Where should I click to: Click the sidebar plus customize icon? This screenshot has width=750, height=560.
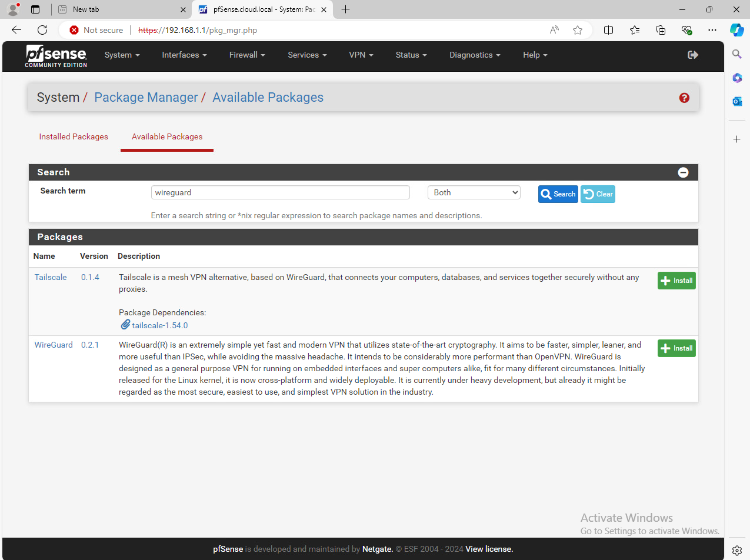[x=737, y=139]
